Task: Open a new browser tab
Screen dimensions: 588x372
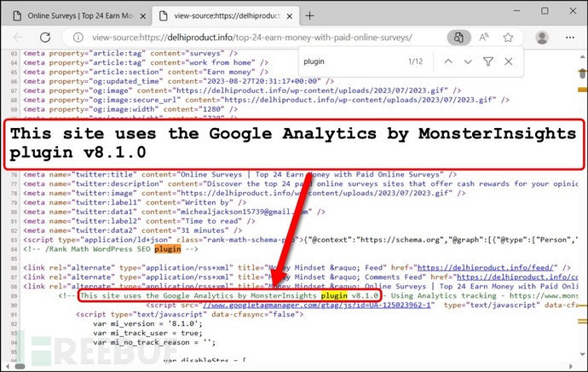Action: [x=309, y=15]
